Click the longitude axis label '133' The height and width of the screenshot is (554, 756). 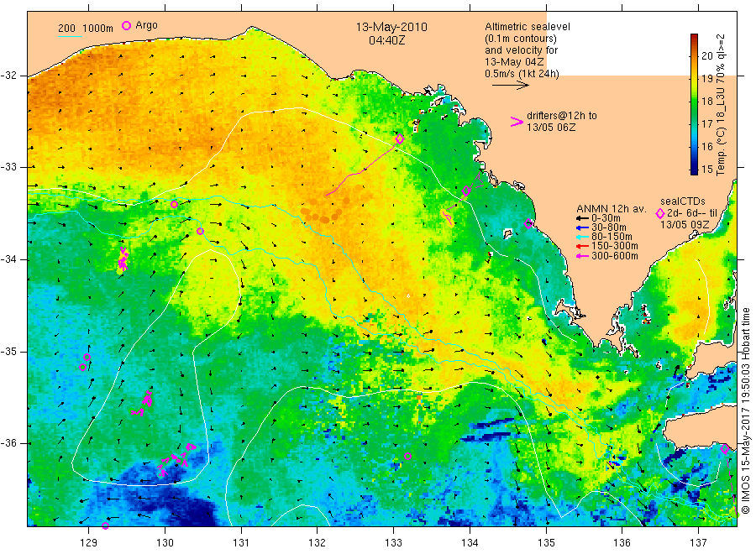click(x=393, y=543)
